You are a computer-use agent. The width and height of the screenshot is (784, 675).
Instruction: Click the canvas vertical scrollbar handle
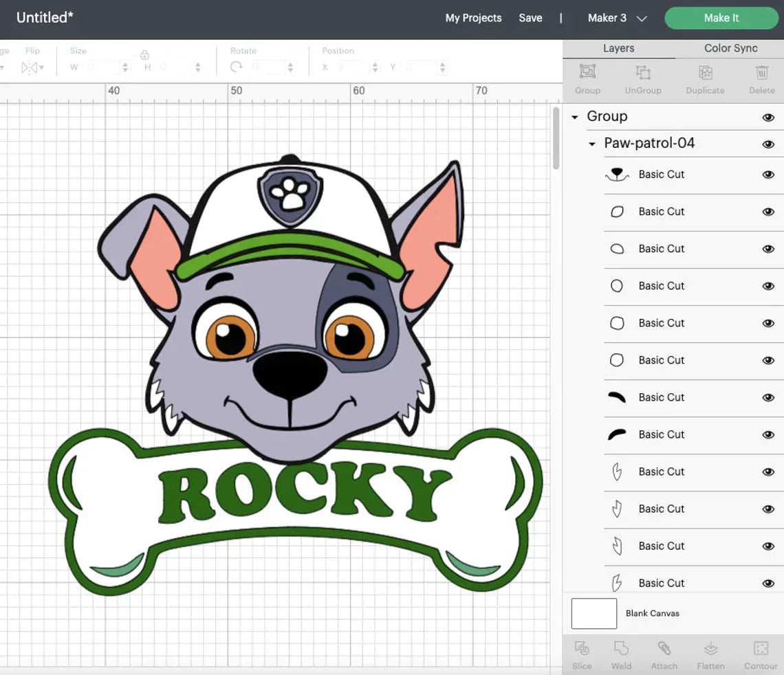coord(556,138)
